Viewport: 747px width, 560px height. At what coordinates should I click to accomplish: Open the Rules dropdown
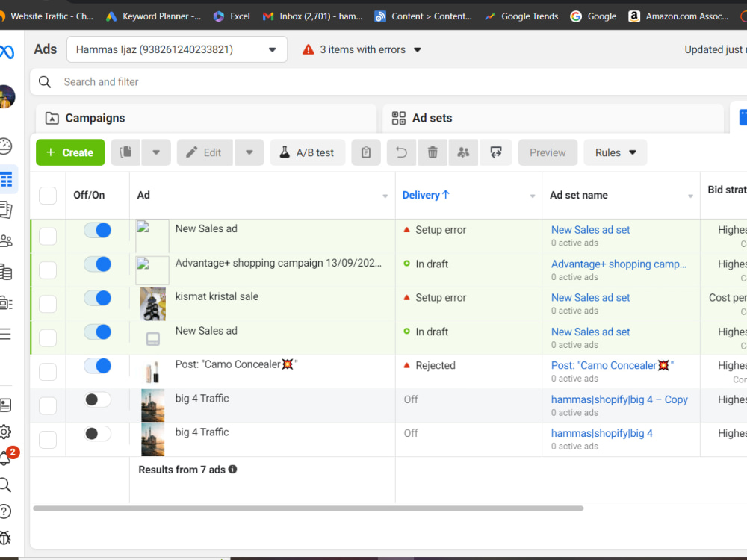(615, 152)
